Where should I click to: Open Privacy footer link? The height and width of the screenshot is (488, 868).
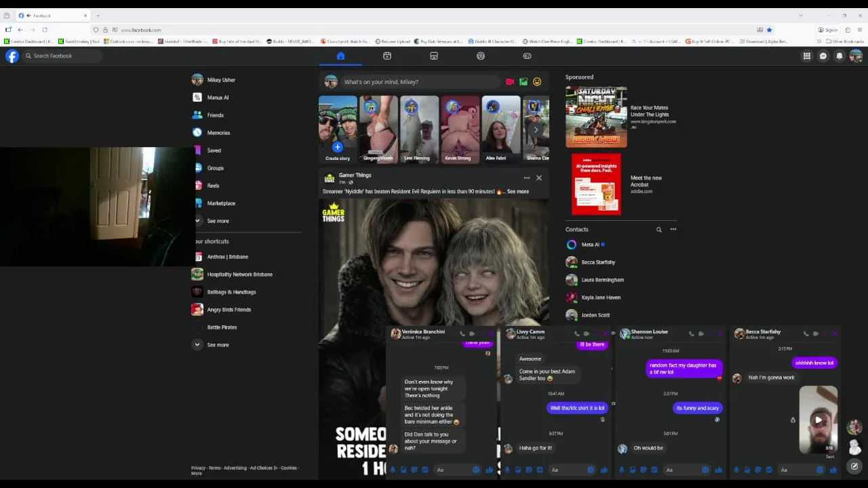tap(198, 468)
